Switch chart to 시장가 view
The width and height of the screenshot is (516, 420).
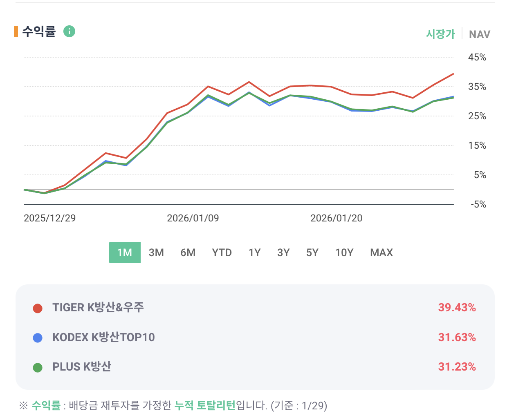(440, 34)
